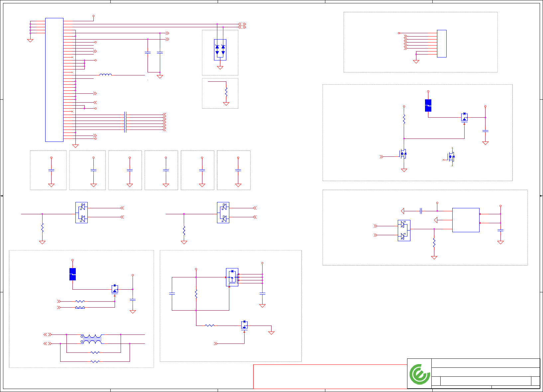
Task: Click the capacitor in the last decoupling box
Action: tap(238, 170)
